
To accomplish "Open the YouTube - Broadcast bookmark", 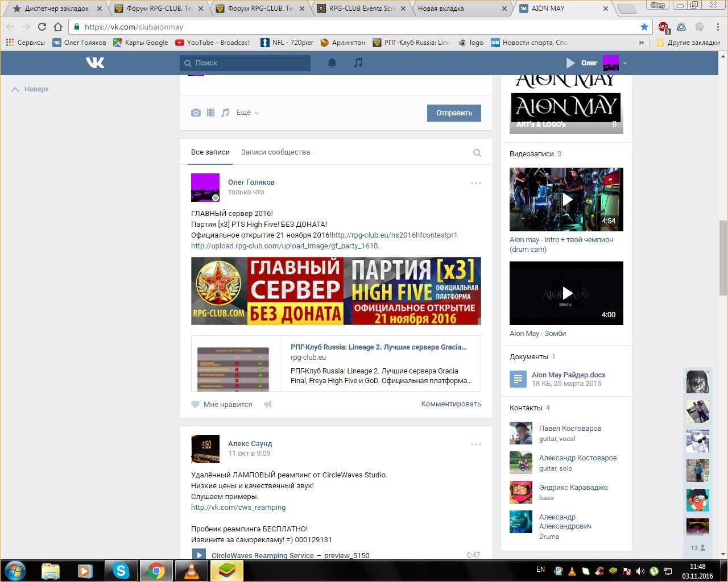I will 213,42.
